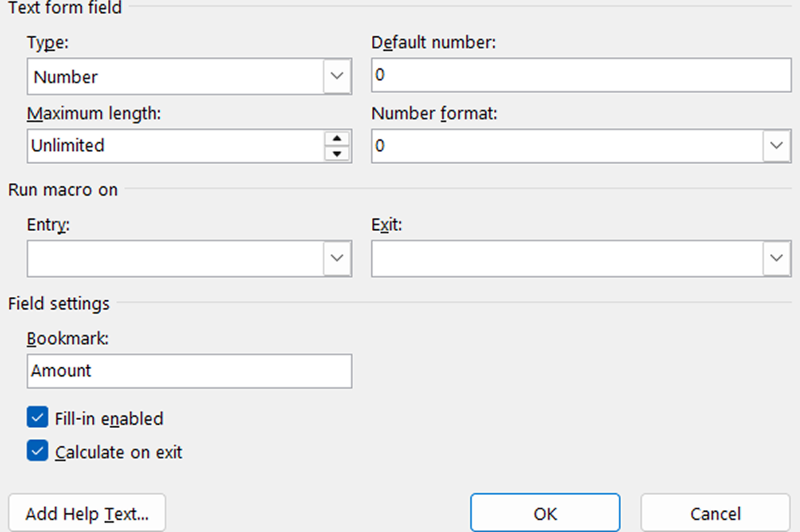Click the Bookmark field containing Amount
Screen dimensions: 800x532
click(x=189, y=371)
